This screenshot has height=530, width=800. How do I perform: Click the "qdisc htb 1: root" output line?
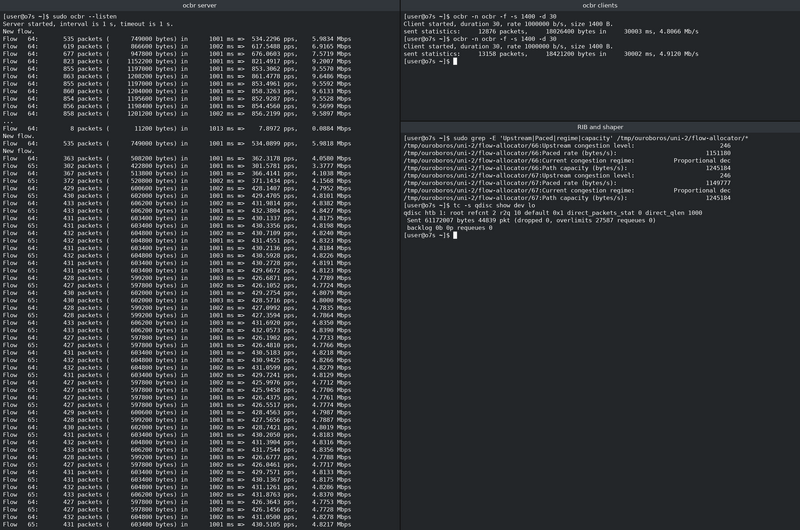point(553,213)
